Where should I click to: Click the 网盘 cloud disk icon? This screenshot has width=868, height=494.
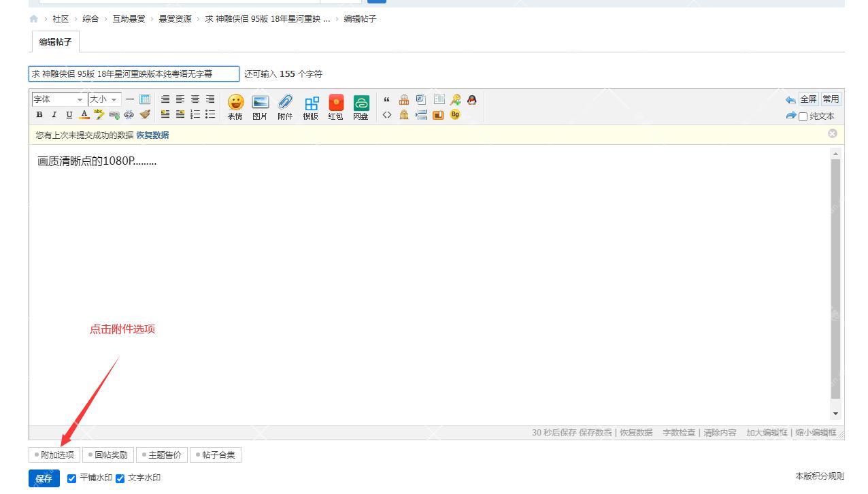coord(361,107)
